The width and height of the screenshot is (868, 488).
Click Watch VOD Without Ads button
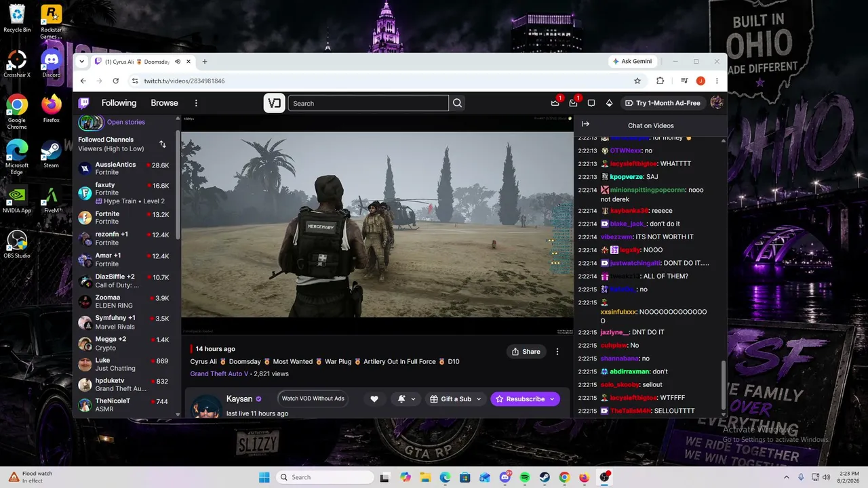(x=313, y=399)
